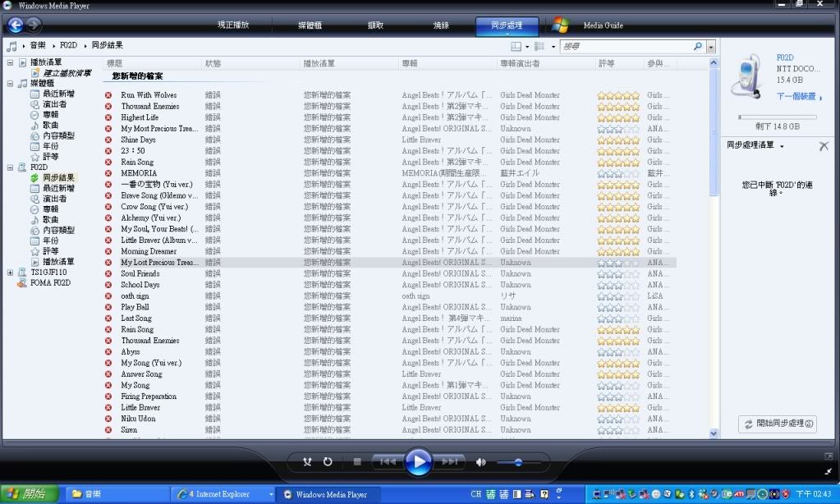
Task: Click 音樂 in the breadcrumb path
Action: [38, 45]
